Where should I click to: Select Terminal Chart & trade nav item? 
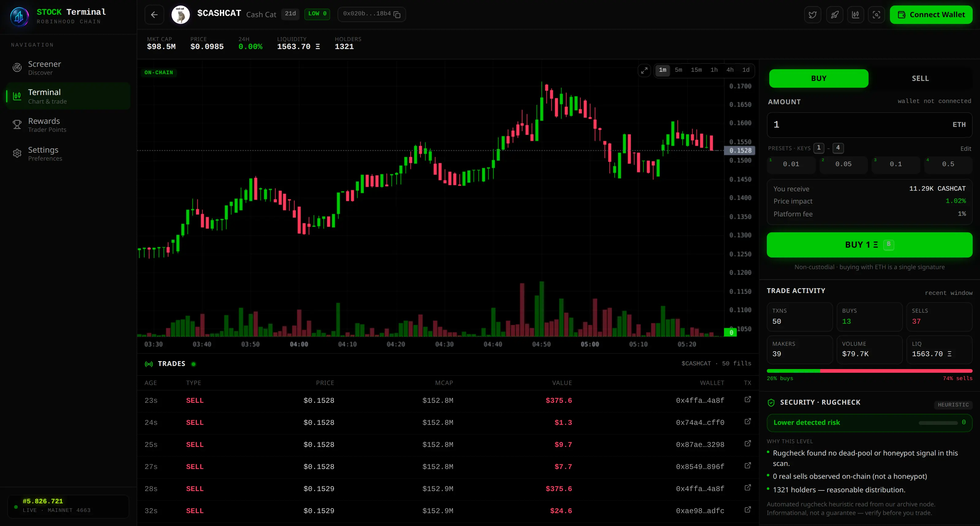tap(69, 96)
